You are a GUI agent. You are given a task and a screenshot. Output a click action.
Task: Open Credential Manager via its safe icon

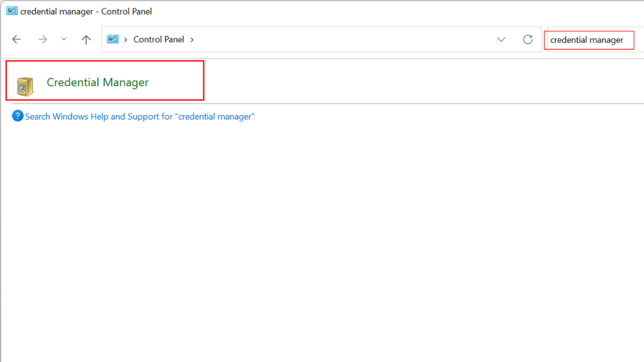pos(25,85)
